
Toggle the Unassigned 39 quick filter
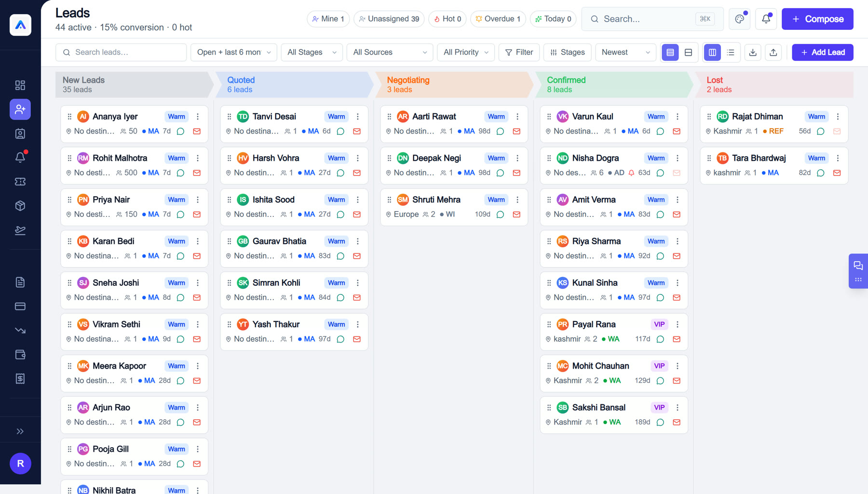[x=389, y=19]
